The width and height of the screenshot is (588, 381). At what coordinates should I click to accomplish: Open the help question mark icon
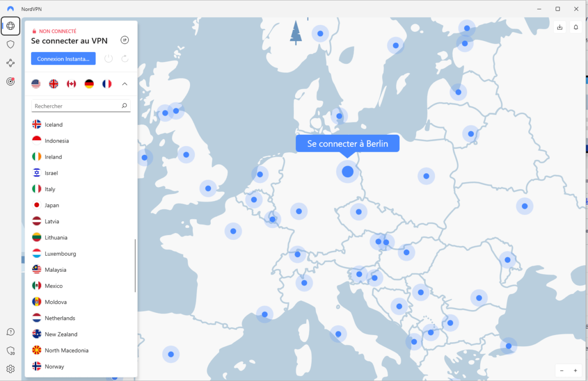click(10, 332)
